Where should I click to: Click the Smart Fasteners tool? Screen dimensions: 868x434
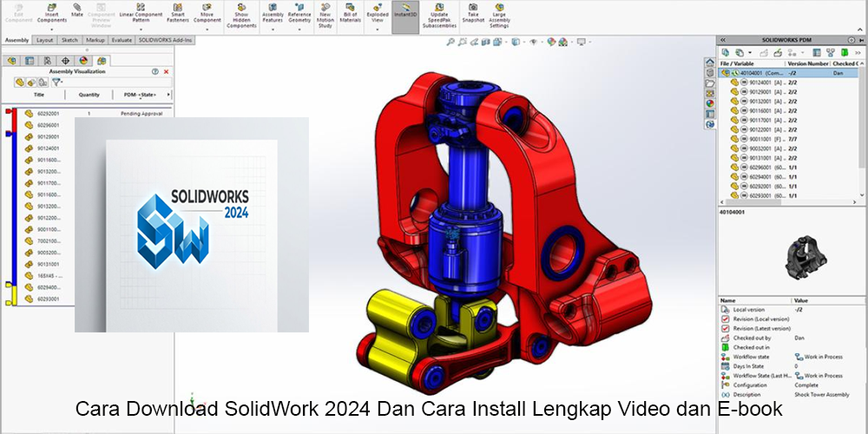[178, 13]
